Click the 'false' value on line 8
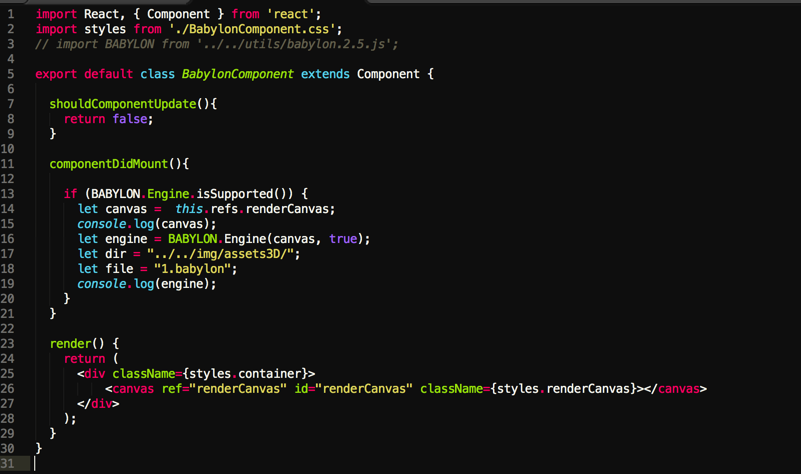Screen dimensions: 801x474 coord(130,119)
